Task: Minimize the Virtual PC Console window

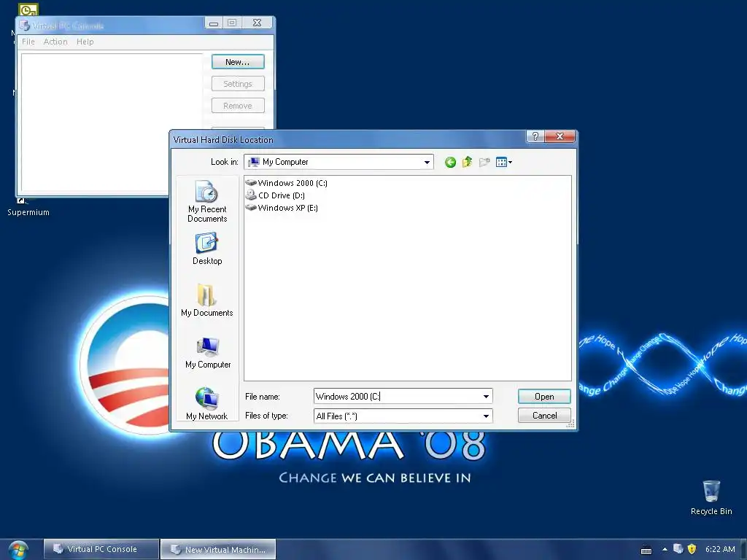Action: pyautogui.click(x=214, y=23)
